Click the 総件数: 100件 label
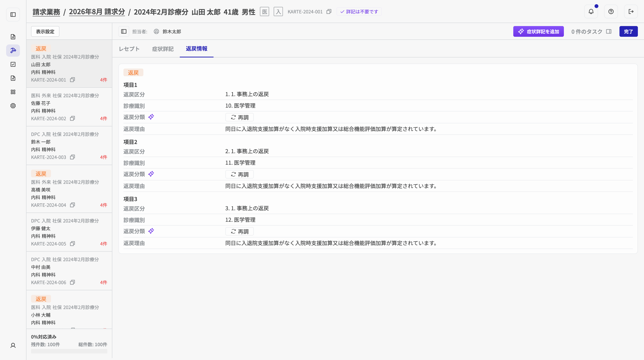The height and width of the screenshot is (360, 644). tap(93, 344)
